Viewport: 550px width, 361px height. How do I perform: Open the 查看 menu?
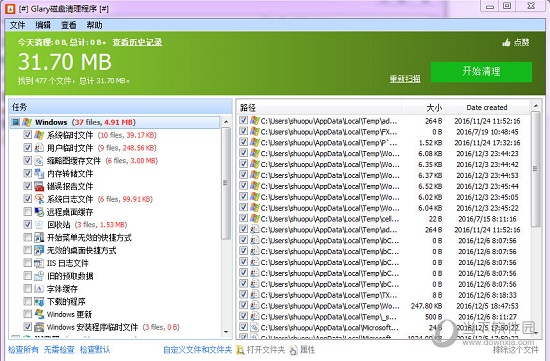[68, 25]
